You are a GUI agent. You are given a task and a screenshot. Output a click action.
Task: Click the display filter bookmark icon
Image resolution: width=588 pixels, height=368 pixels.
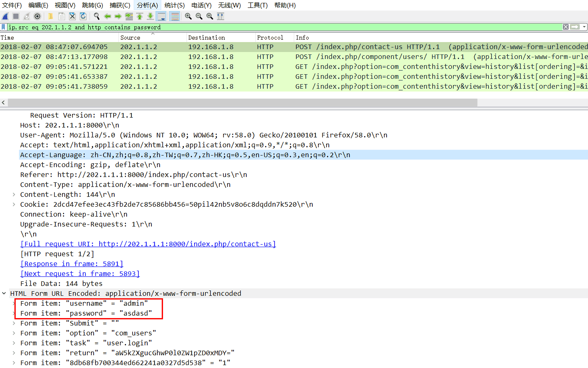(4, 27)
